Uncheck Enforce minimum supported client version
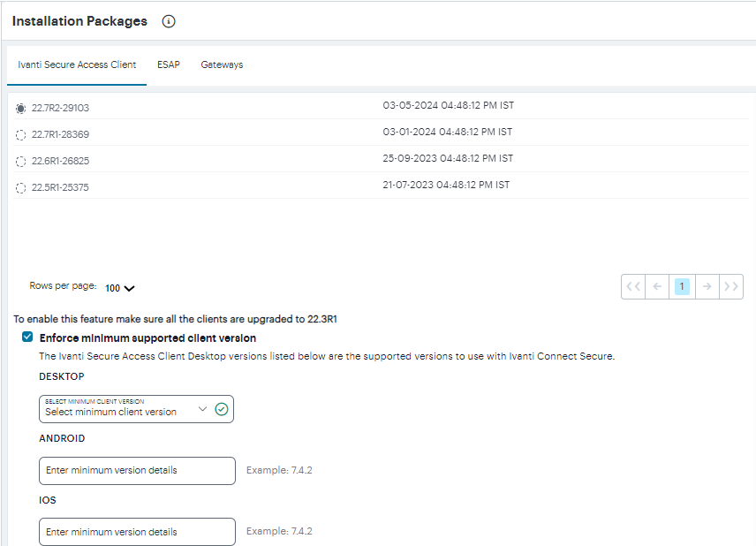The height and width of the screenshot is (546, 756). [27, 337]
